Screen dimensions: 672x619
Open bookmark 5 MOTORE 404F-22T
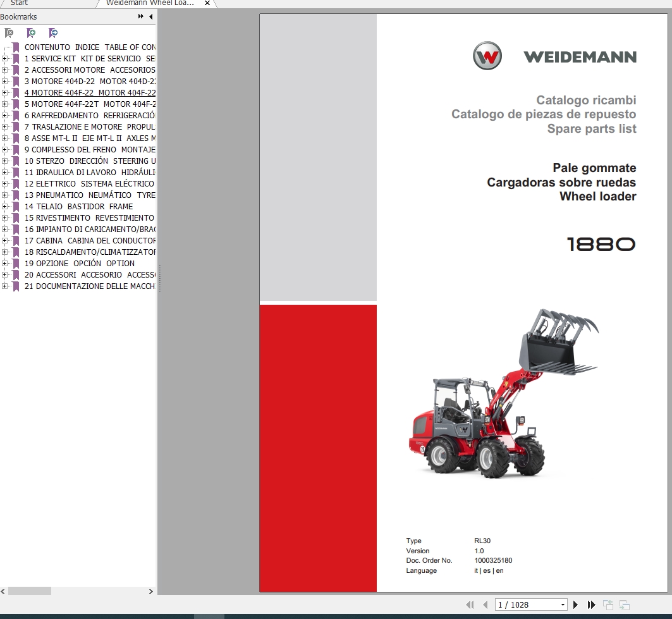(90, 104)
